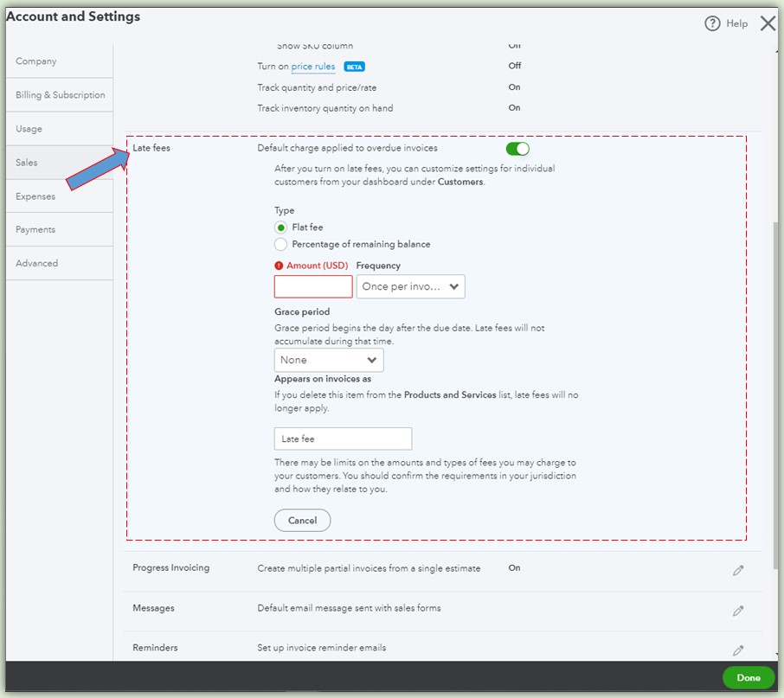Open the Advanced settings section
The height and width of the screenshot is (698, 784).
tap(36, 263)
